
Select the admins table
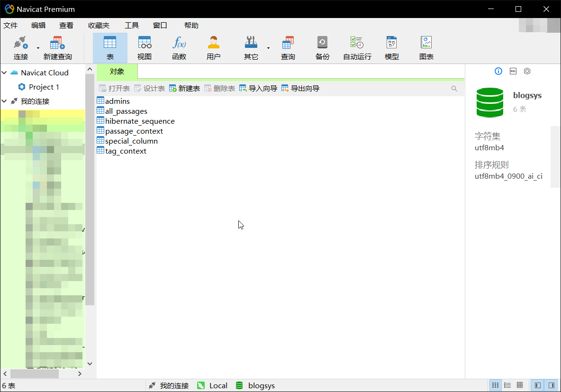coord(113,101)
